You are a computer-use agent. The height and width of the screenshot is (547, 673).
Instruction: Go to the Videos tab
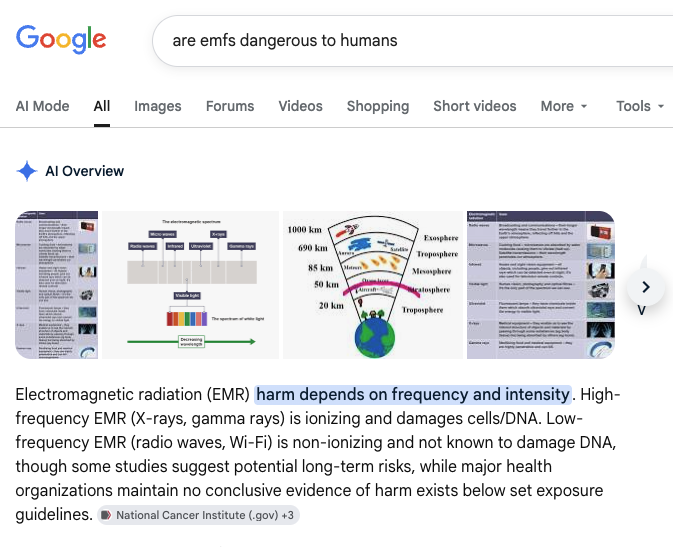(x=300, y=106)
